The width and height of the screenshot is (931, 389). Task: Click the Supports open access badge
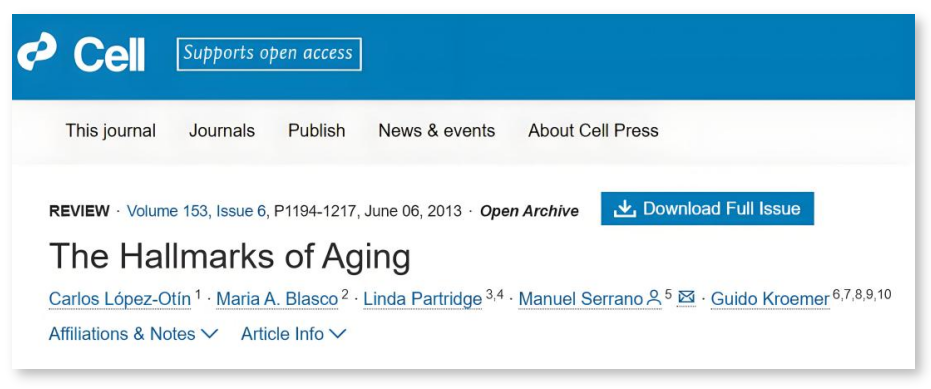(269, 54)
